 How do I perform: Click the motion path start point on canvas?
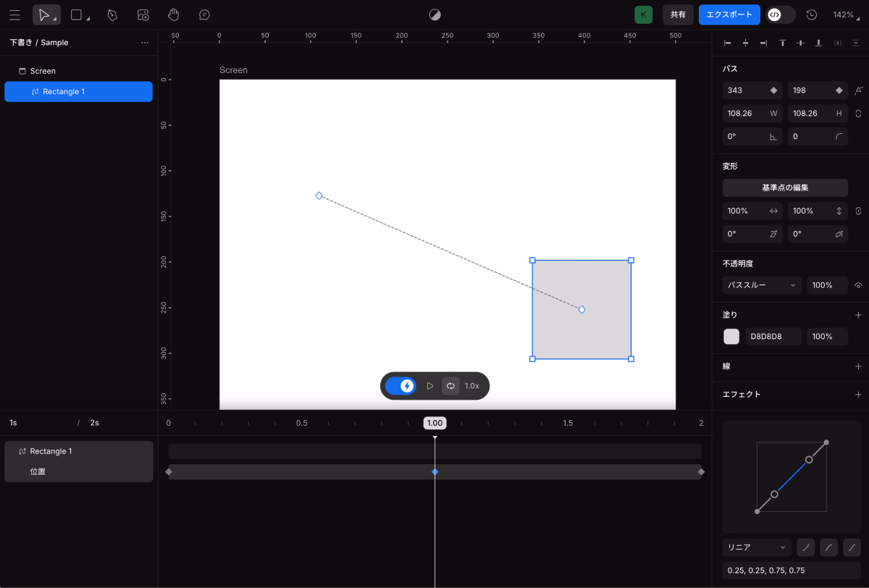319,196
